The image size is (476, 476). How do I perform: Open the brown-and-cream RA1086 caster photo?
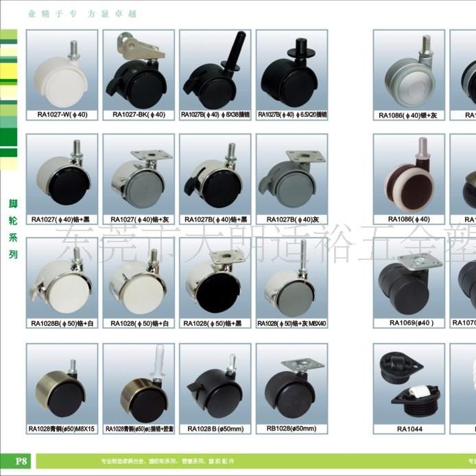pos(409,174)
